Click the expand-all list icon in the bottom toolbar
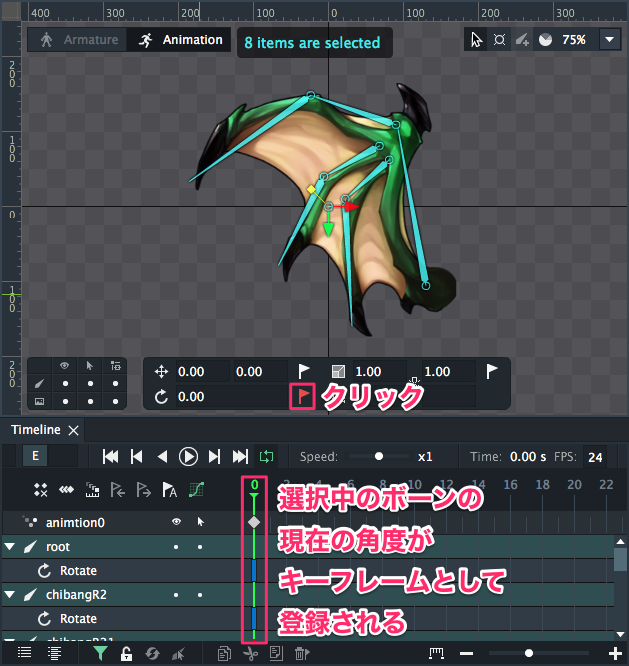Image resolution: width=629 pixels, height=666 pixels. 24,653
